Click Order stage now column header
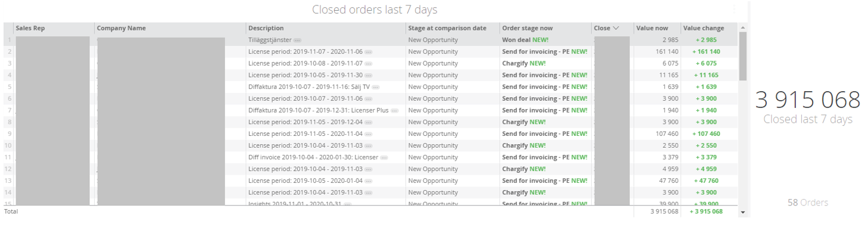The image size is (868, 227). click(x=528, y=28)
